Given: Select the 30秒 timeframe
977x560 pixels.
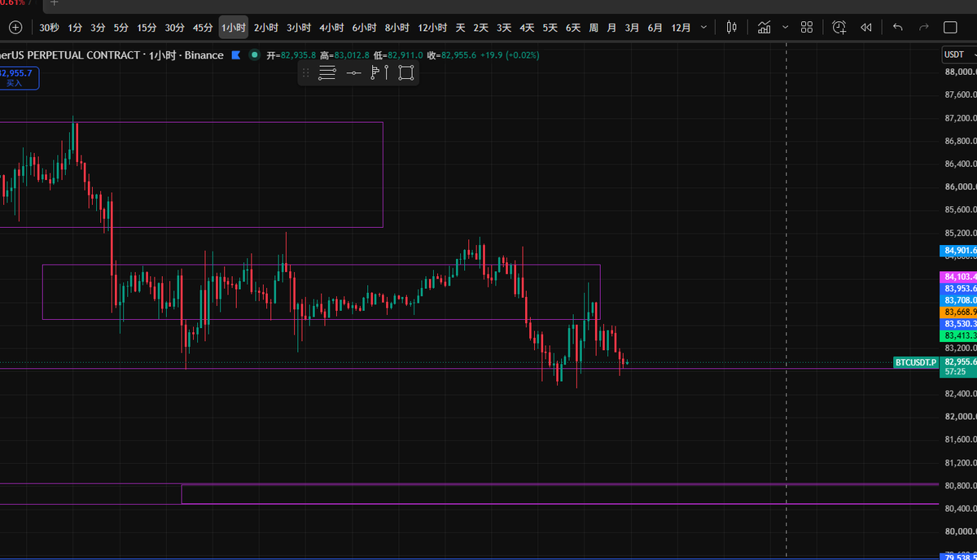Looking at the screenshot, I should (x=49, y=28).
